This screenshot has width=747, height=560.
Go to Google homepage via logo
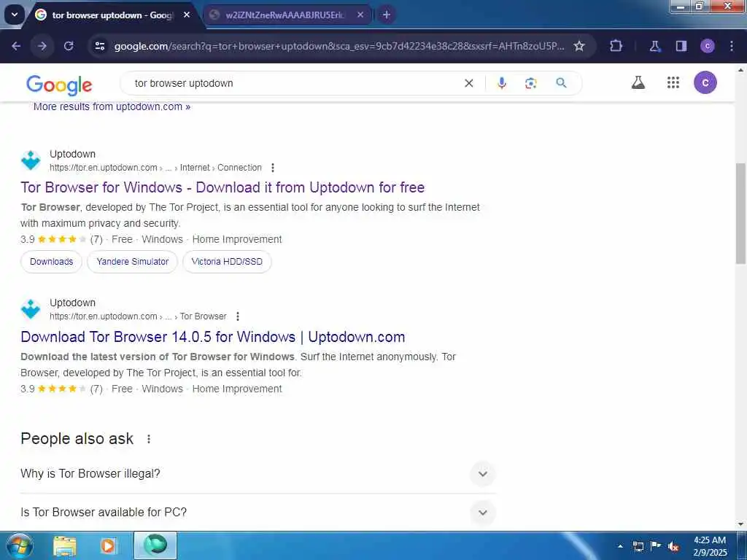pos(59,85)
